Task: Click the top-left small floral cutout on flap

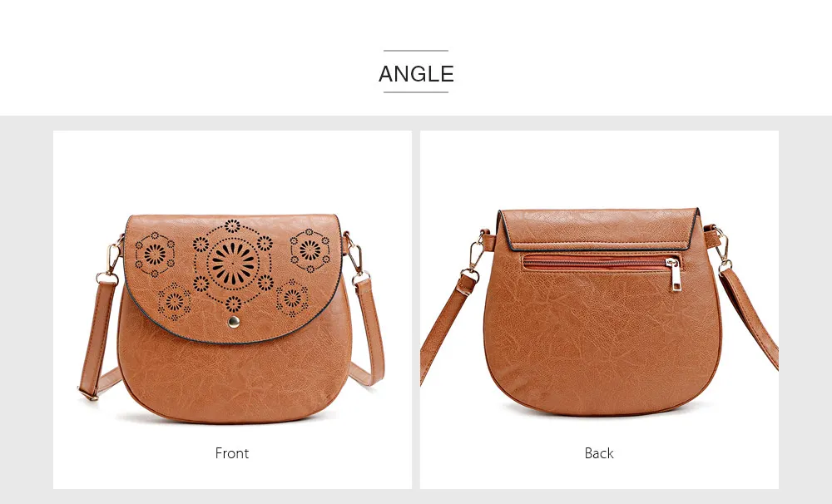Action: pos(155,254)
